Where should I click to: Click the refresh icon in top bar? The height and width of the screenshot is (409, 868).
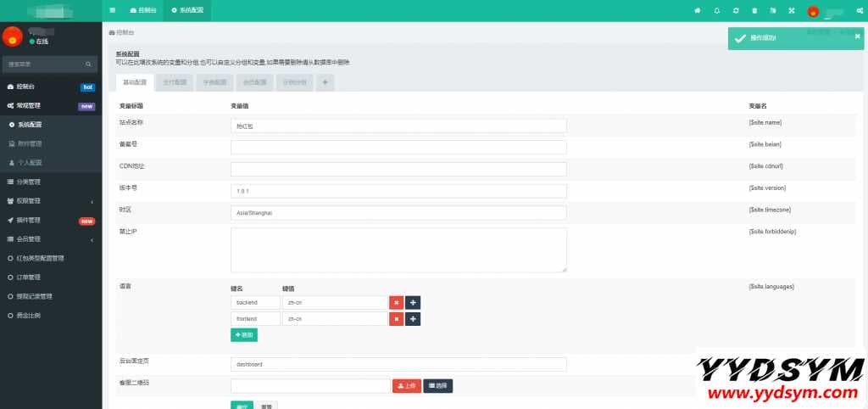click(x=736, y=10)
